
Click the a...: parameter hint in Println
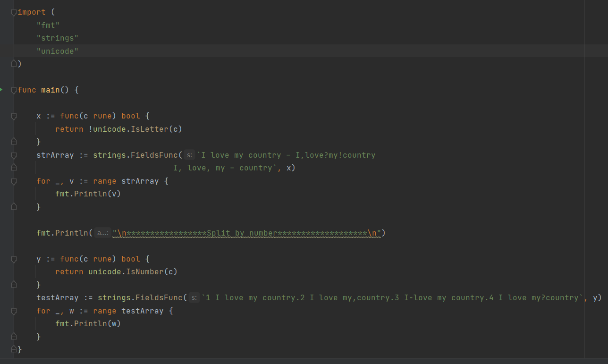[x=102, y=233]
